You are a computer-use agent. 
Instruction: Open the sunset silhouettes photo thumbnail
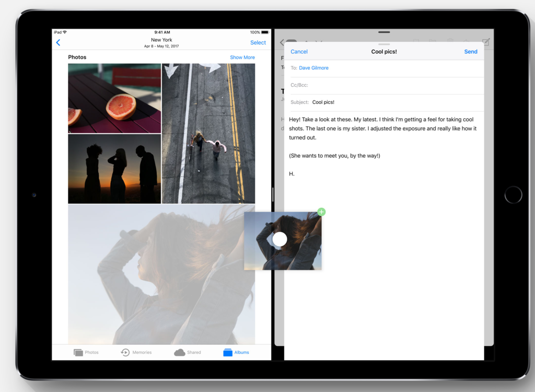click(114, 169)
